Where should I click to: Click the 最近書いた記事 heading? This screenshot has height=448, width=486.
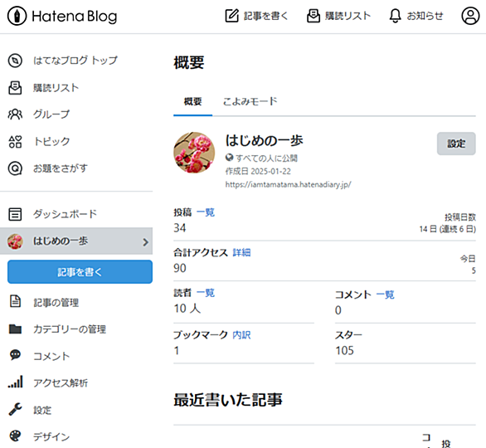click(x=228, y=400)
